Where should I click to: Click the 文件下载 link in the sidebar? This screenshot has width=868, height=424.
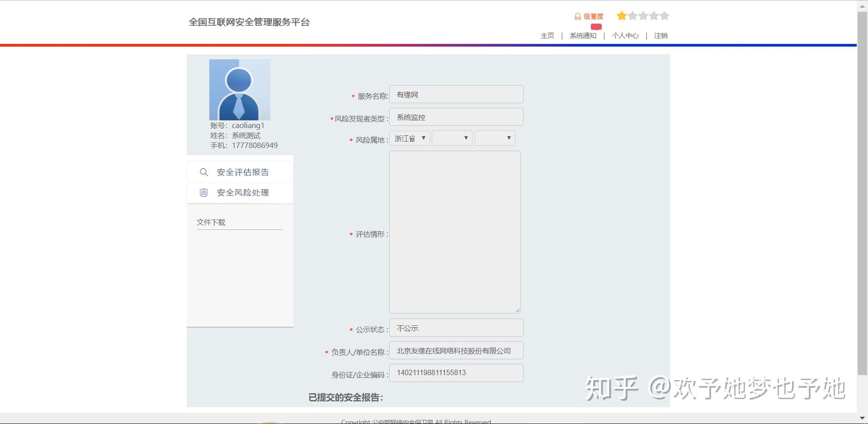[x=211, y=222]
